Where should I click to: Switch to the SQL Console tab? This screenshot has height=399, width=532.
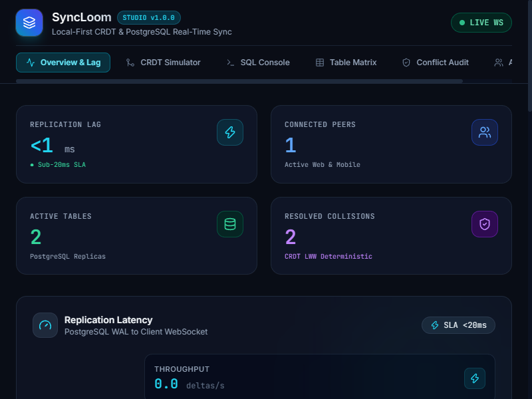click(x=258, y=63)
